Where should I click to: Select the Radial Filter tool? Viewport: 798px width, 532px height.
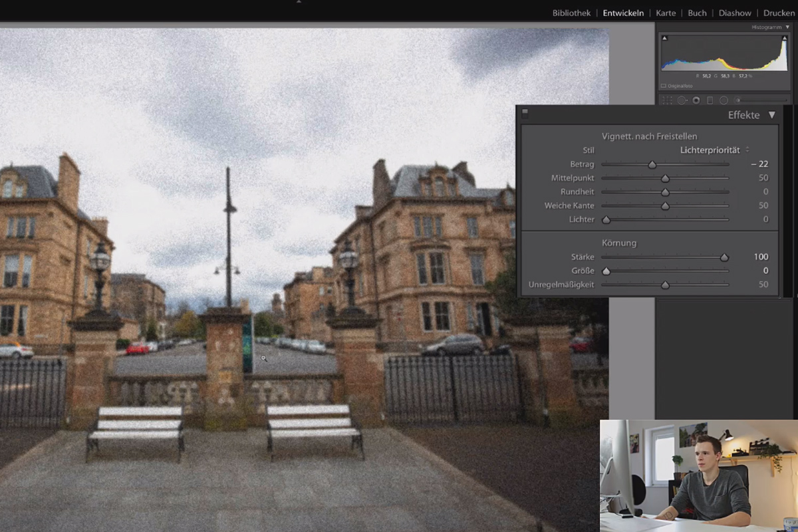(x=724, y=100)
